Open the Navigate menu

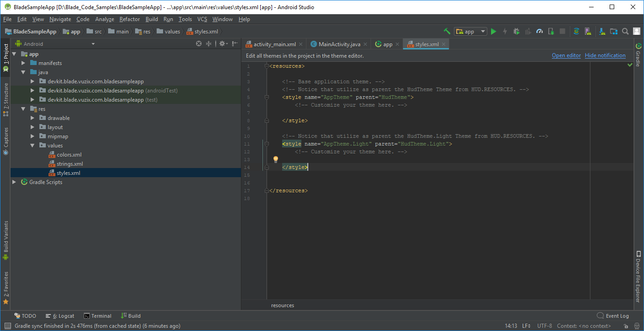pos(60,19)
